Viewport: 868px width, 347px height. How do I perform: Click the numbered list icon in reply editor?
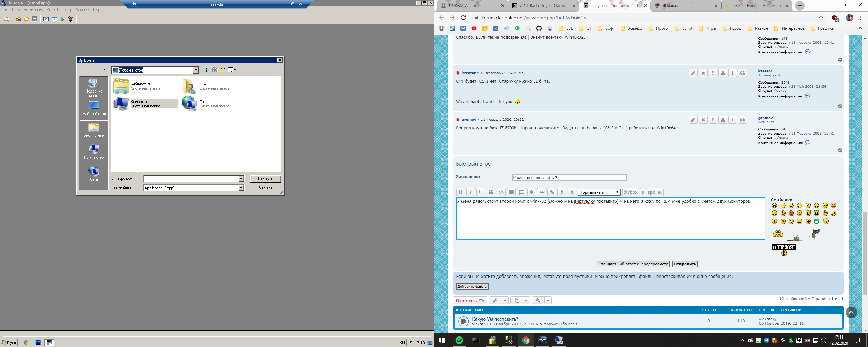click(x=521, y=192)
